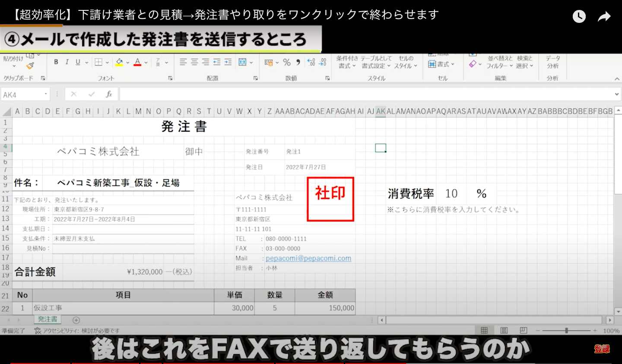Apply the red font color
The height and width of the screenshot is (364, 622).
137,62
